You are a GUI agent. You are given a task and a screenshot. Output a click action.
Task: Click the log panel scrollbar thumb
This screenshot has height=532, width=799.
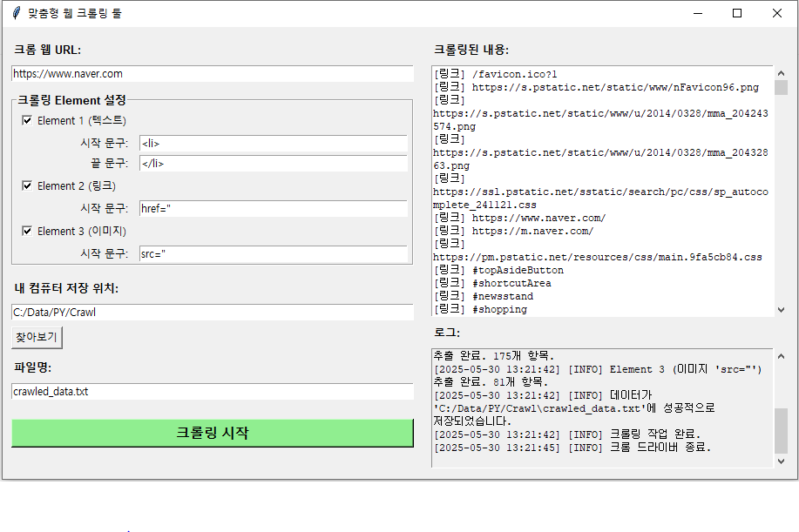pyautogui.click(x=782, y=431)
